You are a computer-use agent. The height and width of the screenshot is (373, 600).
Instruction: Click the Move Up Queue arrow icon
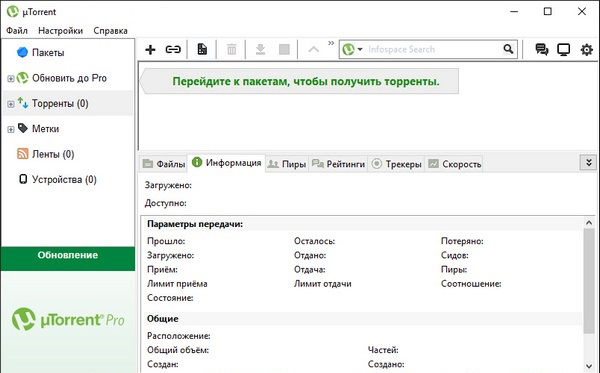(x=313, y=49)
